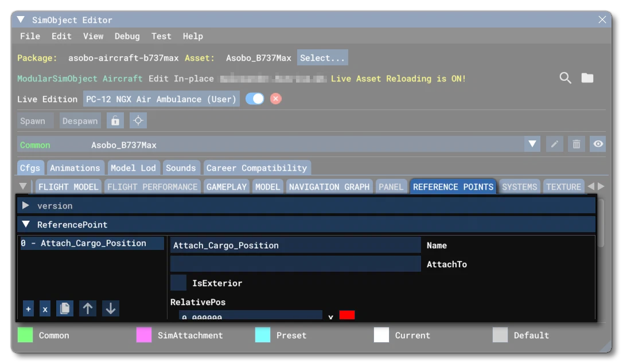Collapse the cfg tabs triangle
The width and height of the screenshot is (623, 364).
pyautogui.click(x=23, y=186)
